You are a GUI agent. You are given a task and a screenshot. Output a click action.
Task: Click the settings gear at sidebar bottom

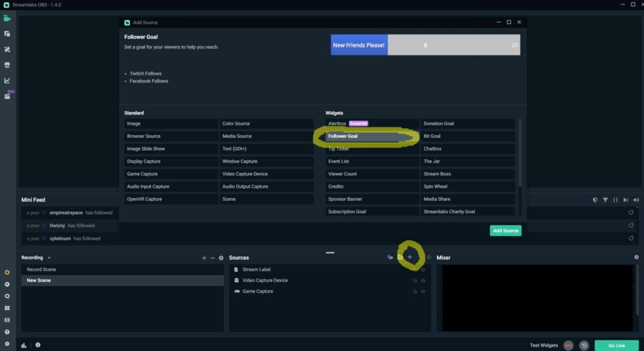pos(7,344)
